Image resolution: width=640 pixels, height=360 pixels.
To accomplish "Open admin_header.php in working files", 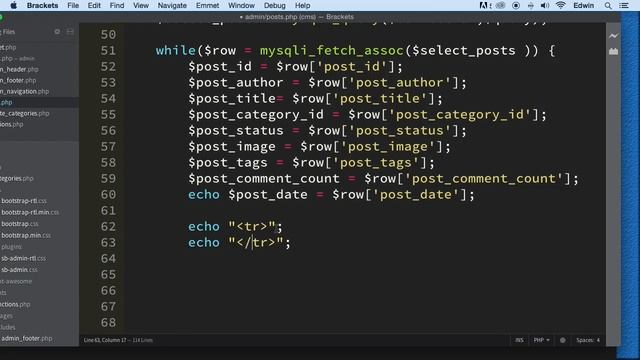I will [19, 69].
